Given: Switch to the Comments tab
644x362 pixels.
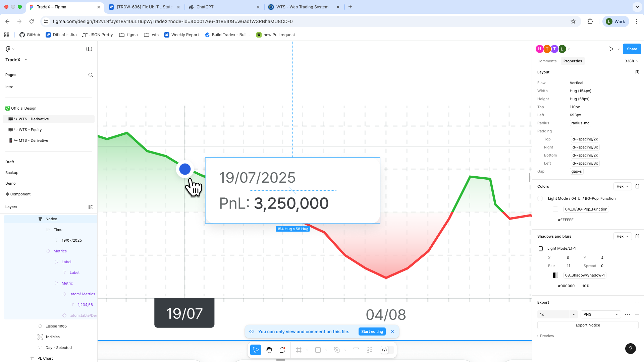Looking at the screenshot, I should point(547,61).
